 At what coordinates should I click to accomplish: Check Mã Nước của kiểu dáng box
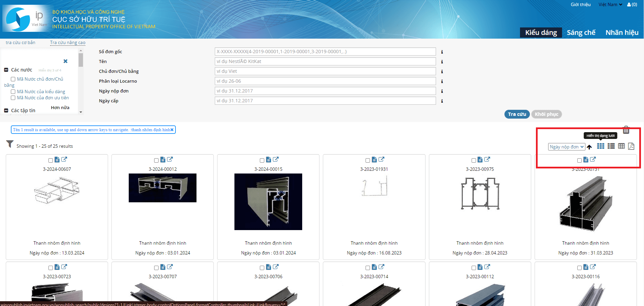(13, 91)
